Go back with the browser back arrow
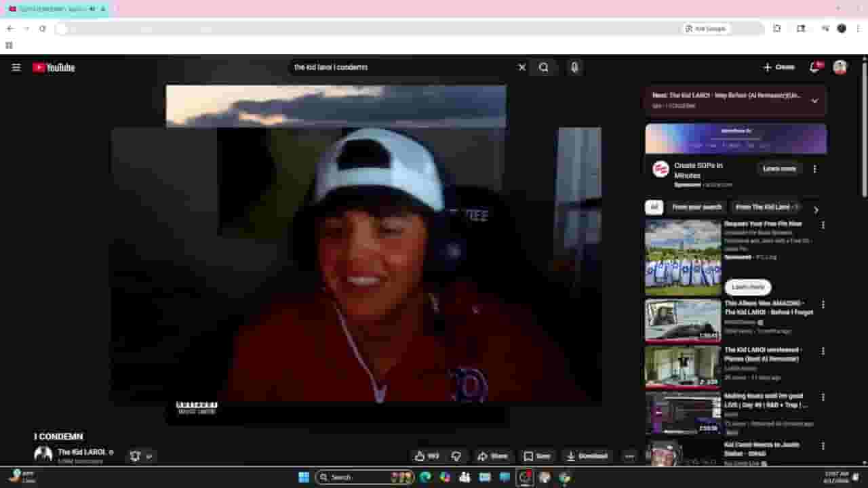The width and height of the screenshot is (868, 488). tap(9, 28)
